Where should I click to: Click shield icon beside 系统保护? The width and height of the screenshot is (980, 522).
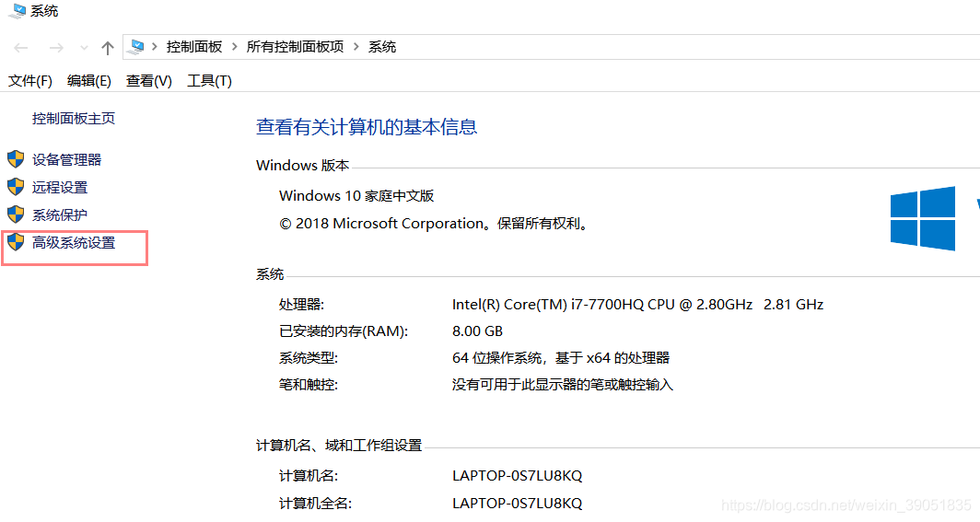[x=16, y=215]
